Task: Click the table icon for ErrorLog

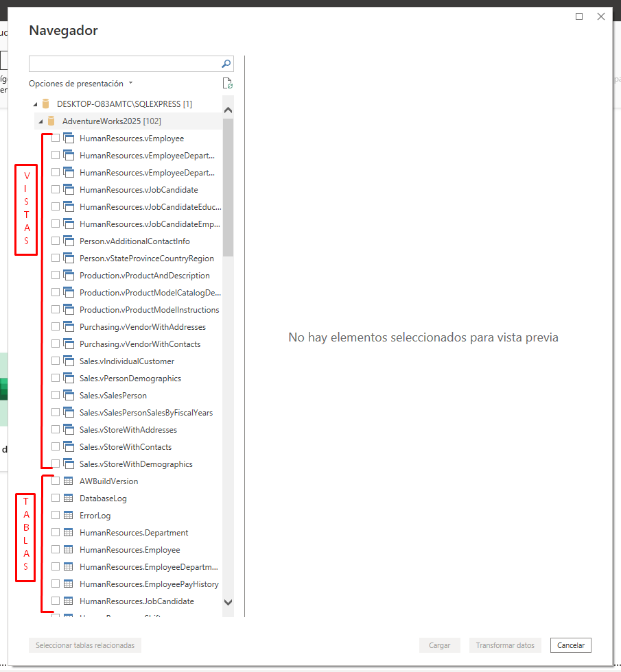Action: [68, 516]
